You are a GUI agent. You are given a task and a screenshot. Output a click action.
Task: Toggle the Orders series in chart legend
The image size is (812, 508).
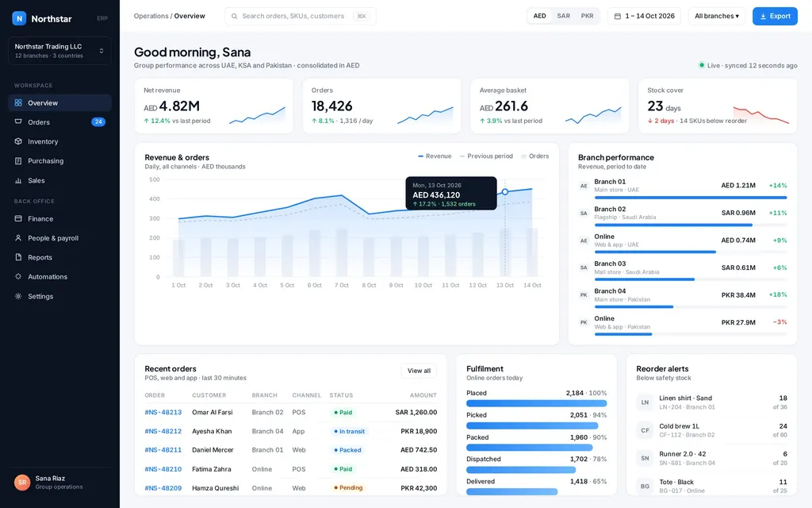[535, 156]
